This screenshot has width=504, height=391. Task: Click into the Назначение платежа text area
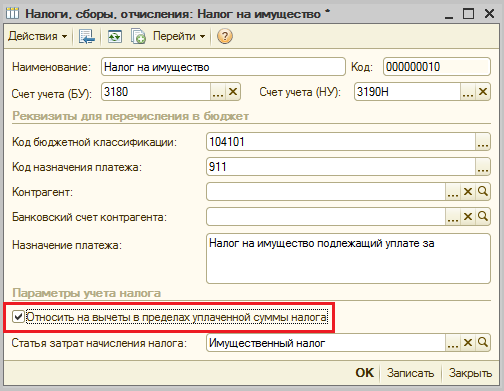[x=348, y=259]
